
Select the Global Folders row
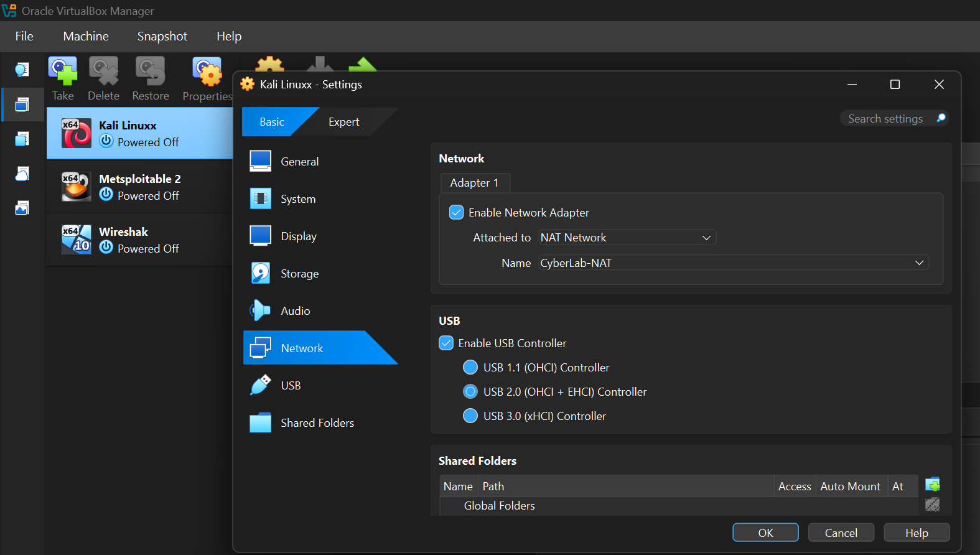679,506
